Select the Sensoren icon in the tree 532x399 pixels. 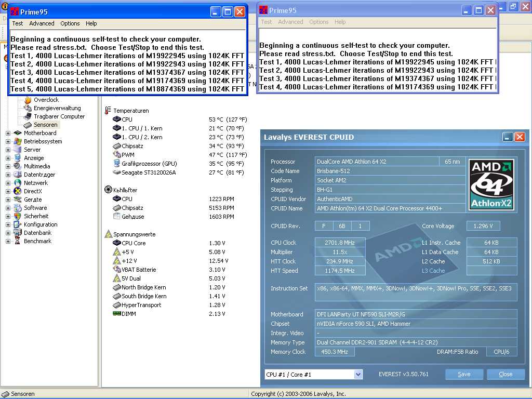point(28,125)
